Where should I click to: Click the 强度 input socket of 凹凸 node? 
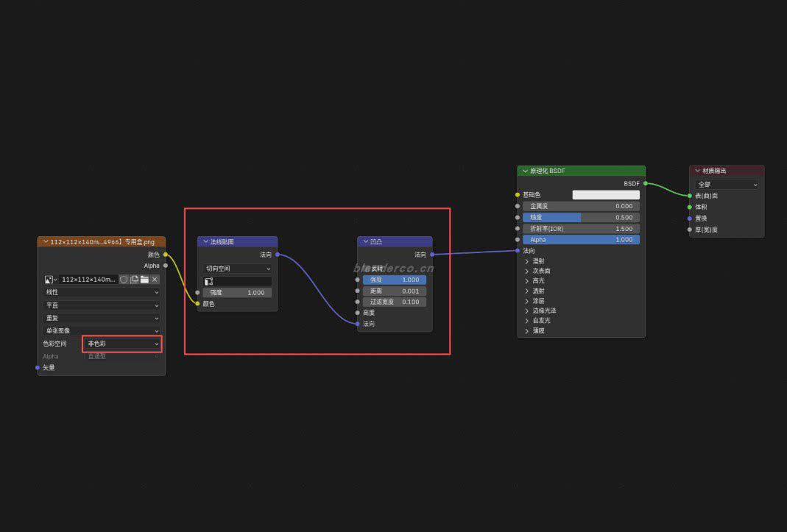[x=357, y=280]
